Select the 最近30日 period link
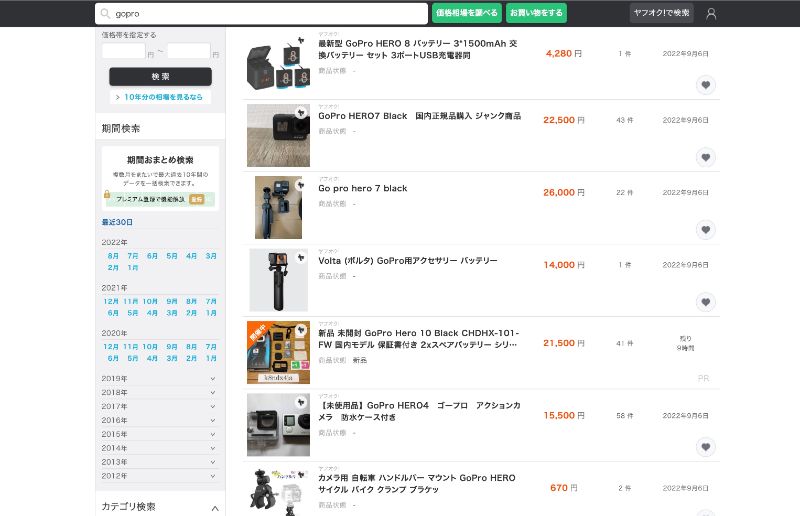The image size is (800, 516). 117,222
